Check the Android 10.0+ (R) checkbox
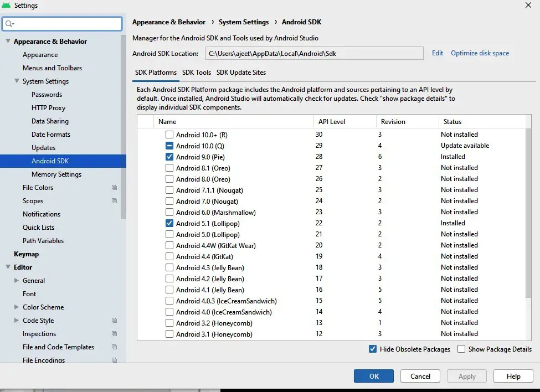 coord(169,135)
